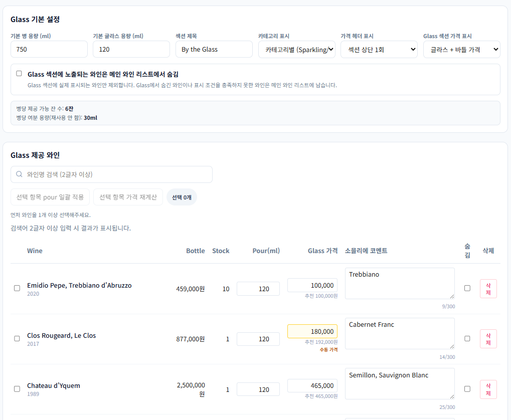Click 선택 항목 pour 일괄 적용 button

pos(50,197)
